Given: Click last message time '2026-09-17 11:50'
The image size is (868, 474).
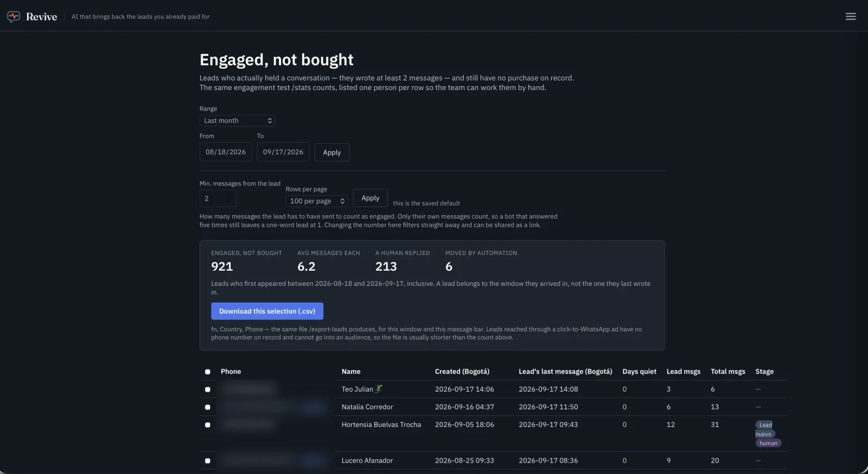Looking at the screenshot, I should (548, 407).
